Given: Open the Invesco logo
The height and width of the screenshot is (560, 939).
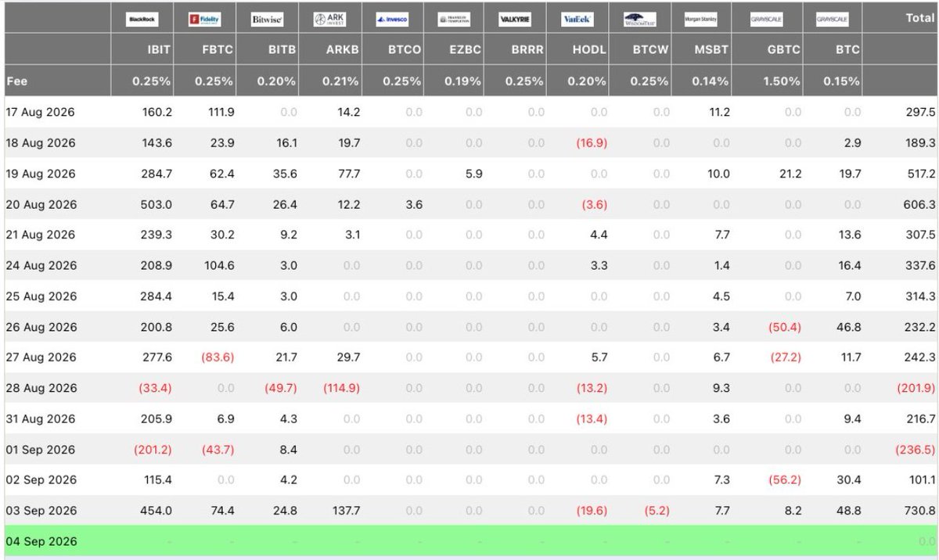Looking at the screenshot, I should 392,20.
